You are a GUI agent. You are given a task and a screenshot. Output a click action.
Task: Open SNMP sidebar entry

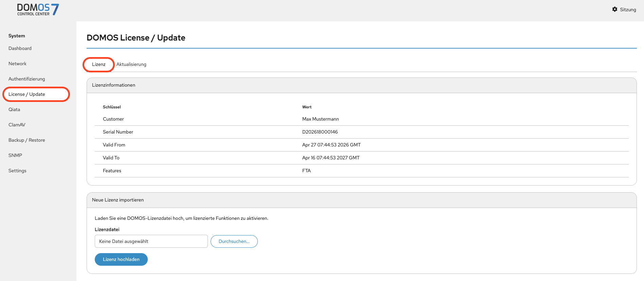(x=15, y=155)
